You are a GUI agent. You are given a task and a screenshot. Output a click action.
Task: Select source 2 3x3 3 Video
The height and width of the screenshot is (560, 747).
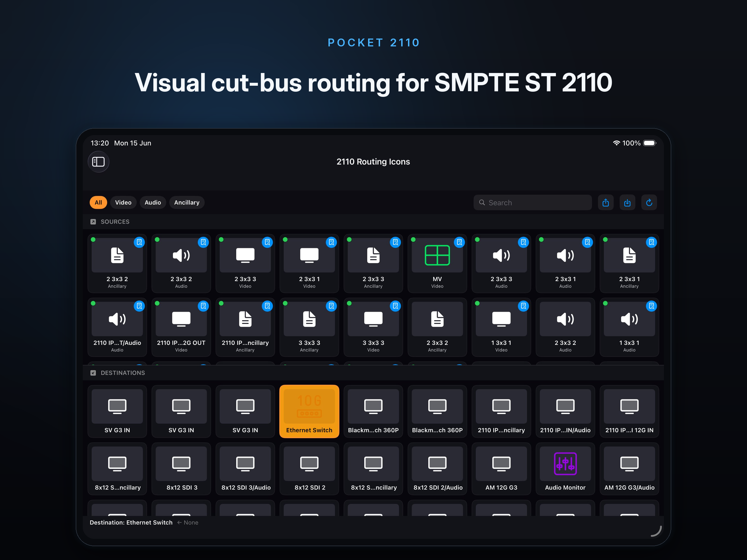click(245, 263)
